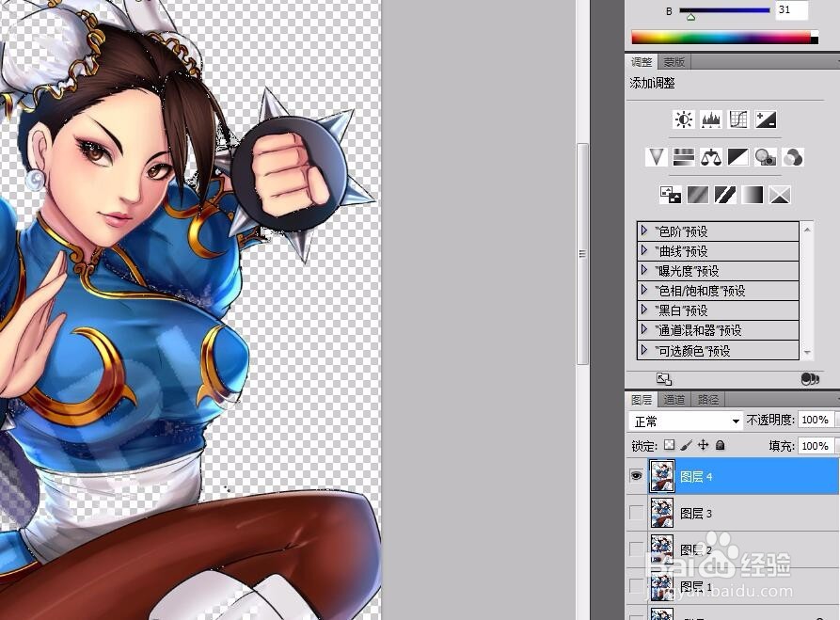Click the 图层 2 layer thumbnail

click(x=661, y=548)
